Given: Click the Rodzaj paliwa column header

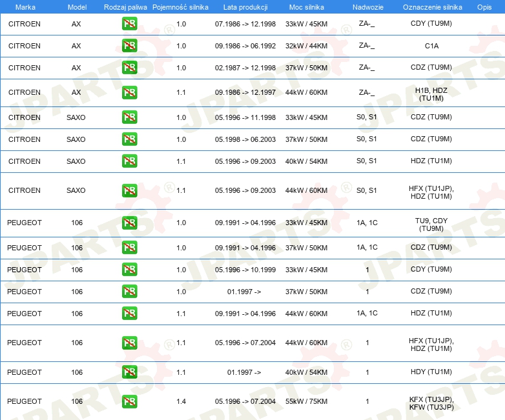Looking at the screenshot, I should tap(125, 7).
